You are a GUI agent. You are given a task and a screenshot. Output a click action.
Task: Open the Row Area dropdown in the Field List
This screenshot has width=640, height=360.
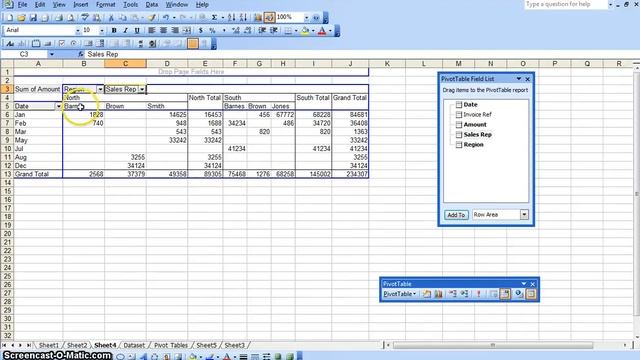click(524, 215)
